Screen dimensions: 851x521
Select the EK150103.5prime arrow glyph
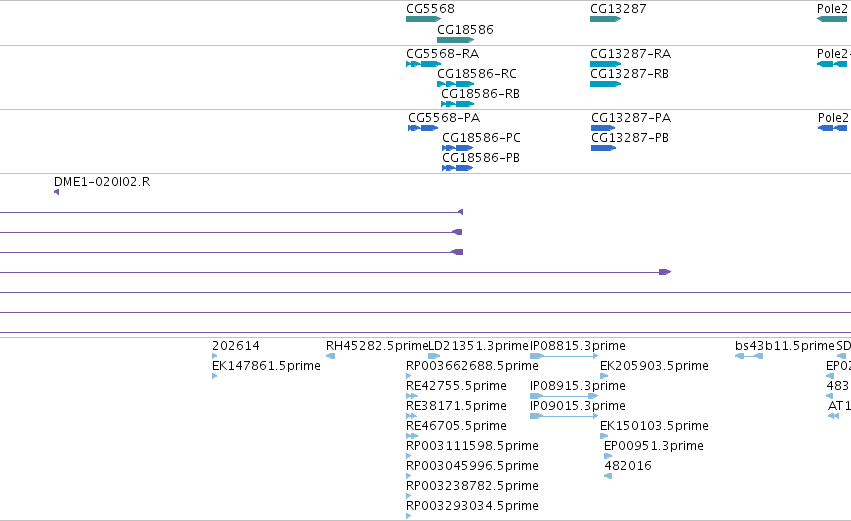(604, 436)
